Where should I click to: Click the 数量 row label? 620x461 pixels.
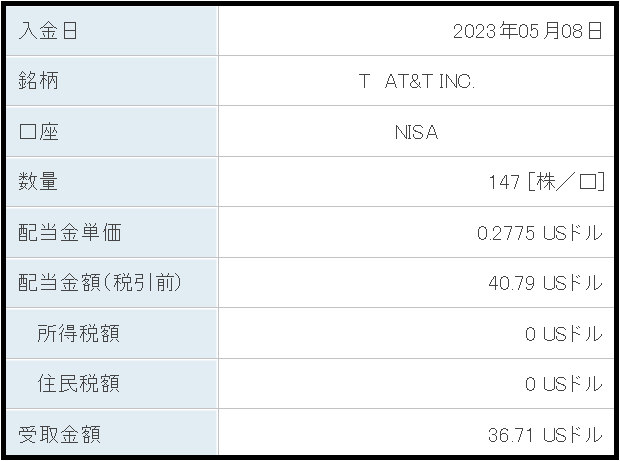(x=38, y=181)
